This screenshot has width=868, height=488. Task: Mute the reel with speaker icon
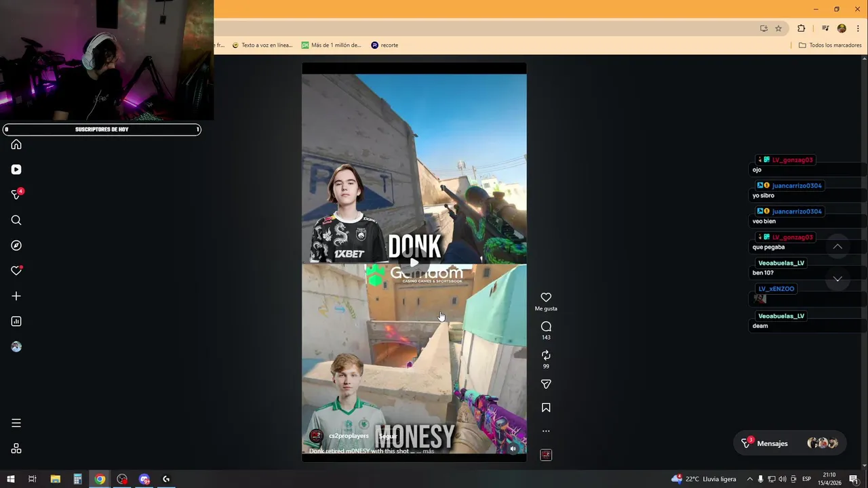tap(513, 448)
